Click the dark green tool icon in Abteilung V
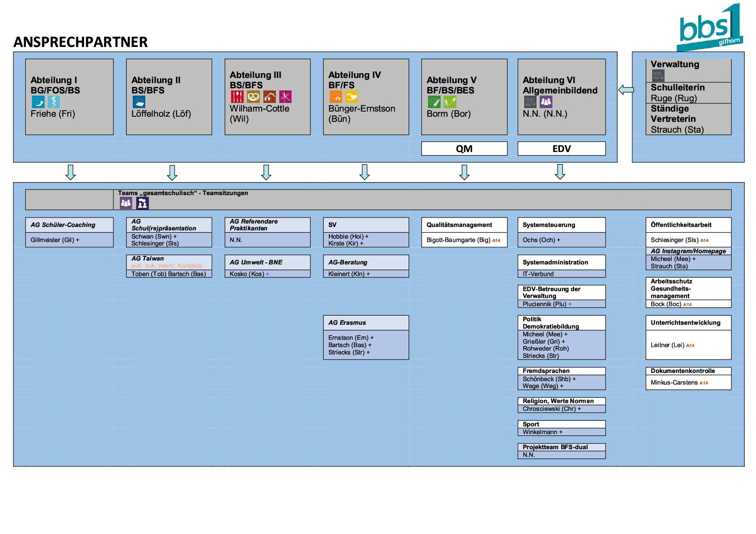The width and height of the screenshot is (756, 534). (434, 102)
